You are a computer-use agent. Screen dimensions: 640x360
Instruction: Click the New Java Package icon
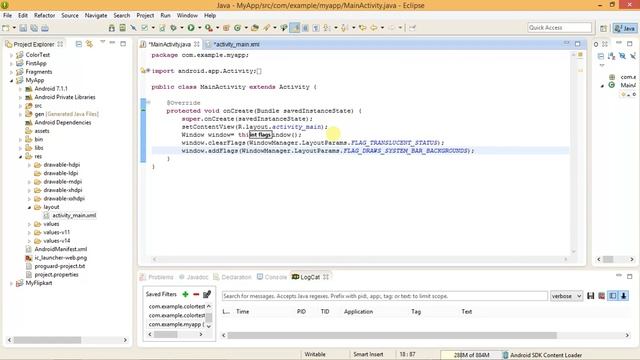pyautogui.click(x=226, y=28)
